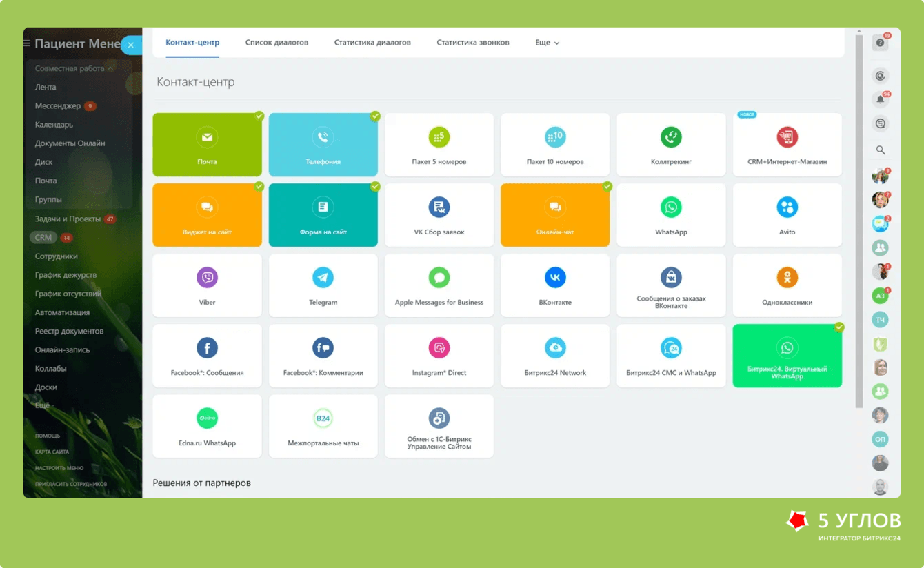
Task: Open Apple Messages for Business tile
Action: pos(439,285)
